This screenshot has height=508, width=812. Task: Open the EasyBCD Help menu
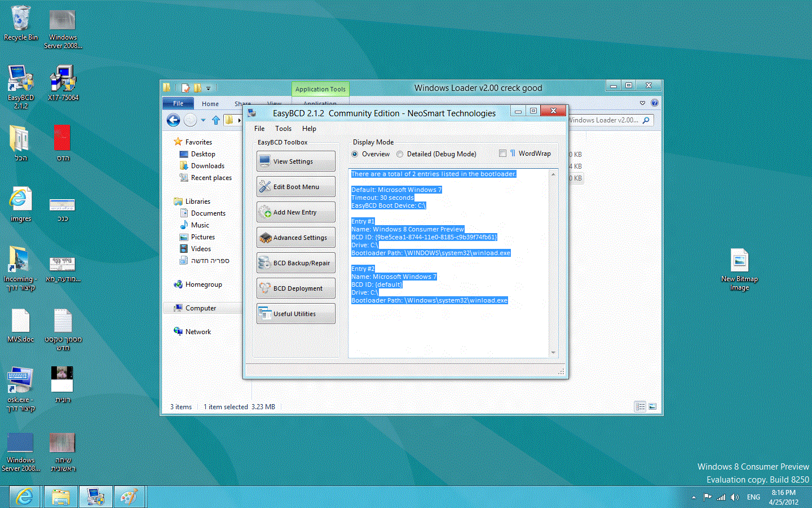pyautogui.click(x=309, y=129)
